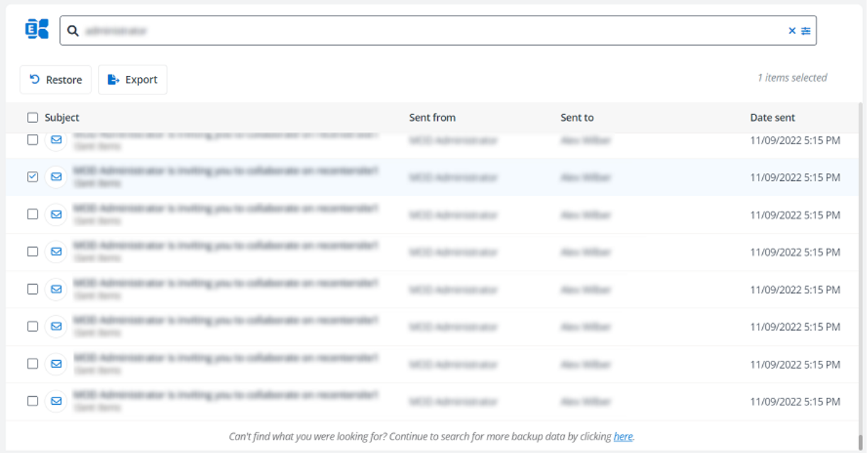This screenshot has height=453, width=868.
Task: Click the envelope icon on the selected message
Action: [x=56, y=176]
